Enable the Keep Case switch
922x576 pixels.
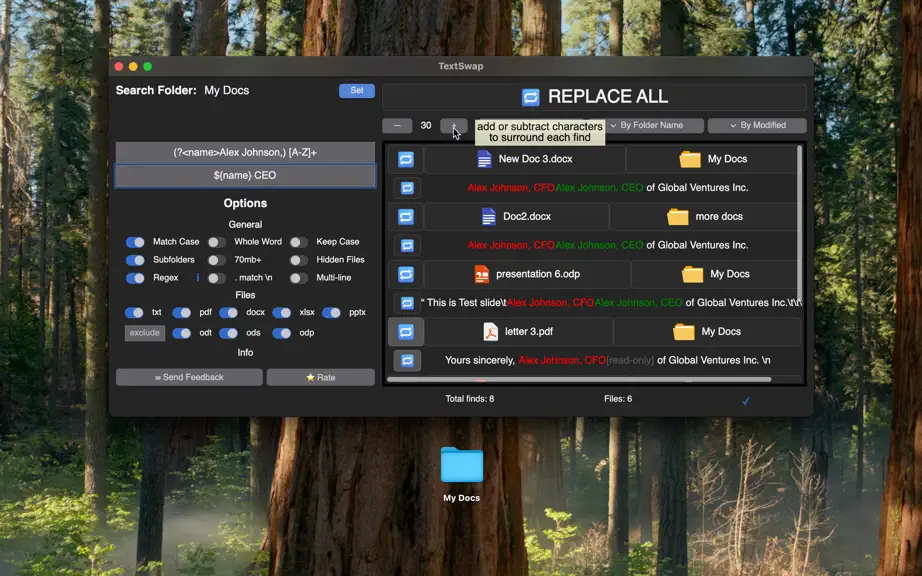(x=298, y=242)
